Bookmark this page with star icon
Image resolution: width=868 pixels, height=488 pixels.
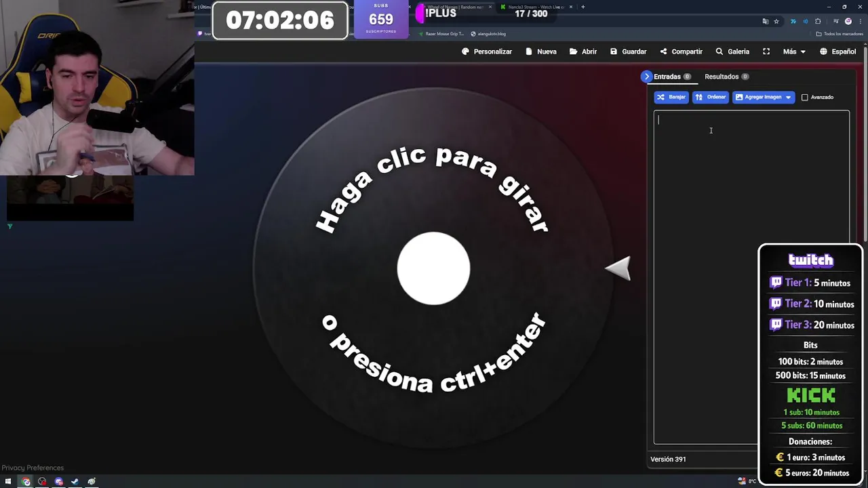point(776,21)
